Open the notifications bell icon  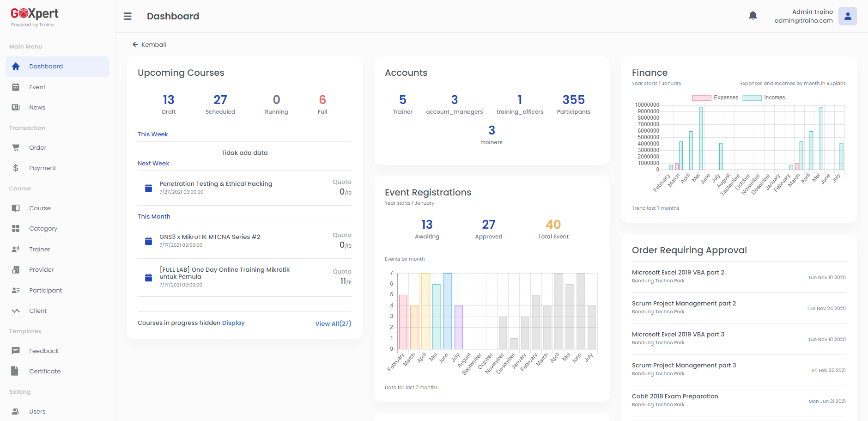tap(753, 16)
